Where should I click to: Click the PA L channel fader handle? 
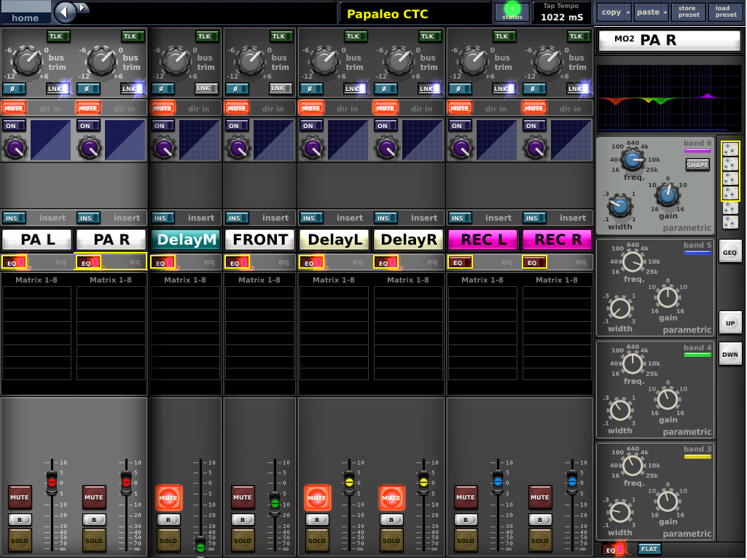pos(52,481)
